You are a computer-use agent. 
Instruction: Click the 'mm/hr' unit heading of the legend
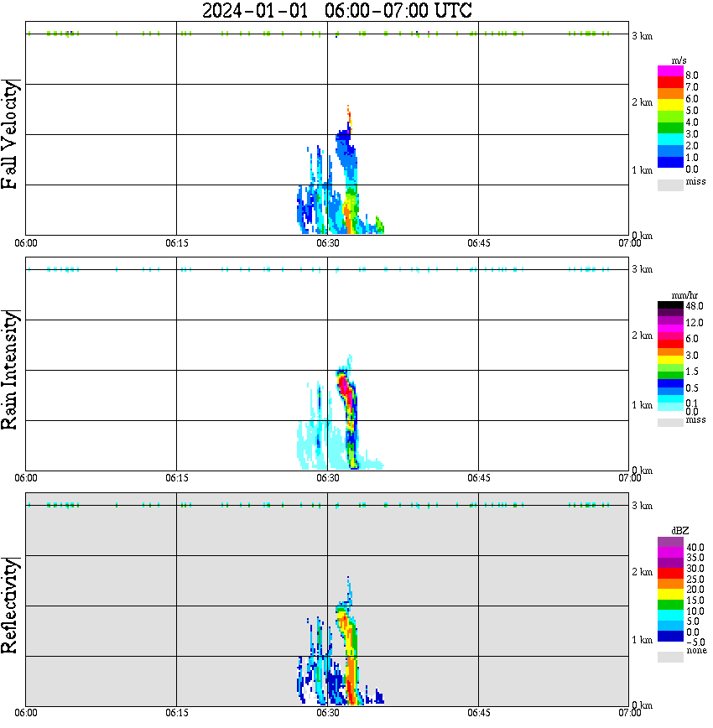684,296
